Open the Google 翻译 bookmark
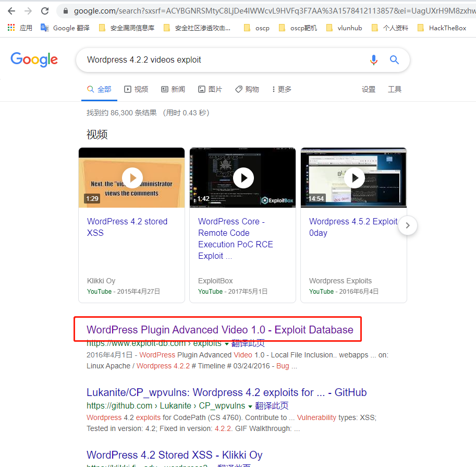This screenshot has width=476, height=467. click(65, 28)
